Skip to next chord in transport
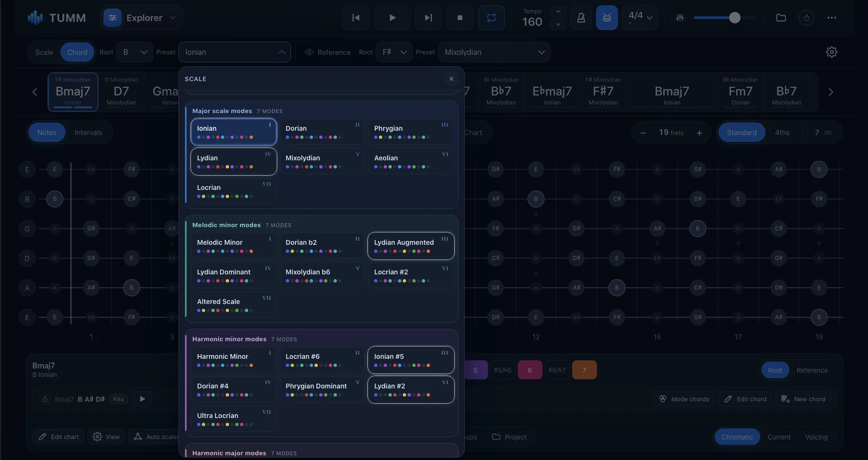The image size is (868, 460). click(429, 18)
